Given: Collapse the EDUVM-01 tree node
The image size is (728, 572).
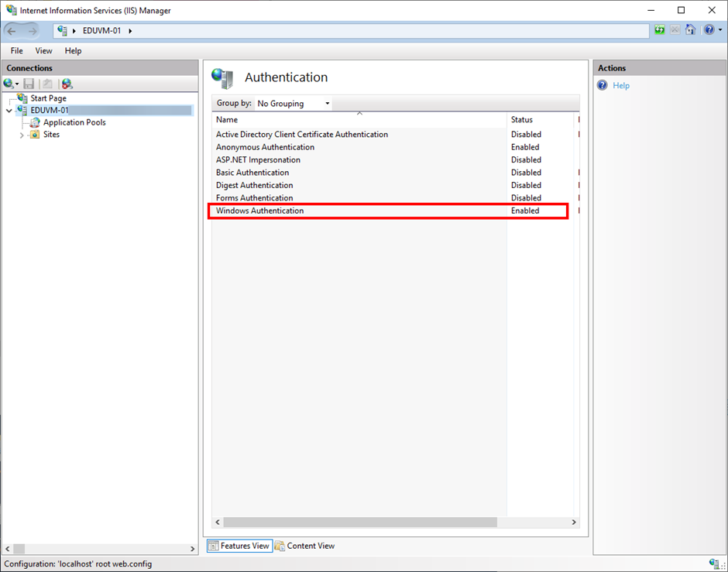Looking at the screenshot, I should coord(9,111).
